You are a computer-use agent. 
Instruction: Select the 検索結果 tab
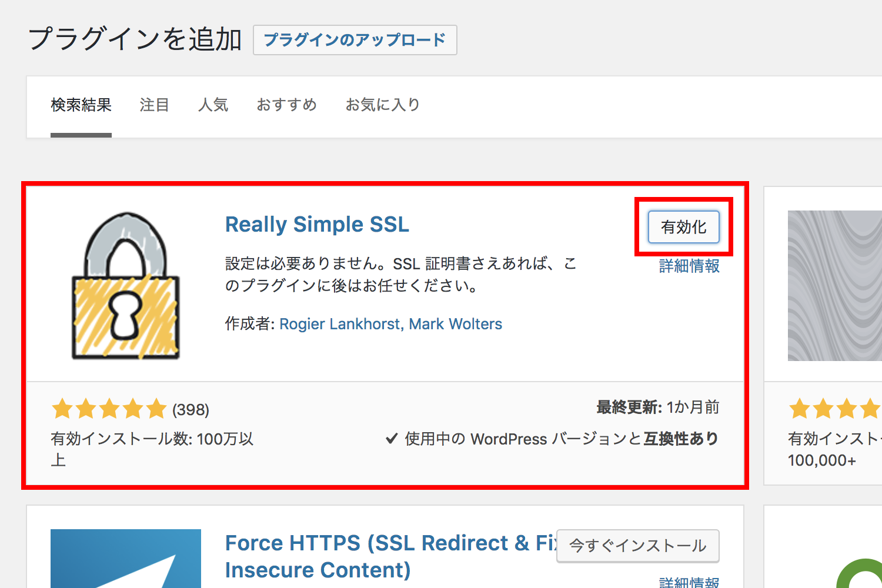click(81, 105)
